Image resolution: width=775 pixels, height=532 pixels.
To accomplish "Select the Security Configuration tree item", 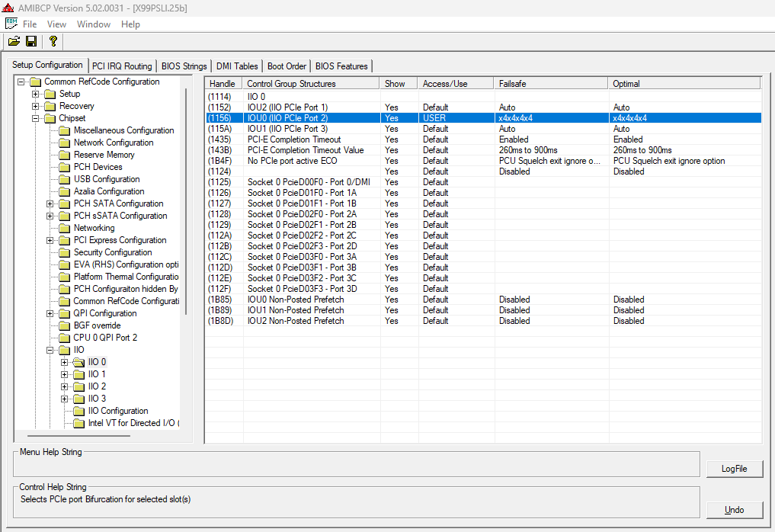I will coord(113,252).
